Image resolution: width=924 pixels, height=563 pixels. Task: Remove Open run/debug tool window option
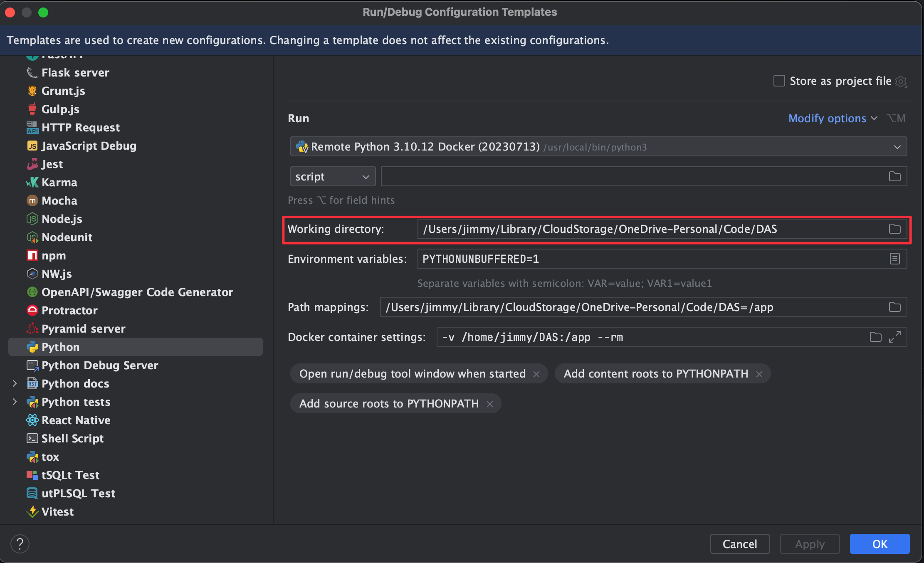[536, 374]
